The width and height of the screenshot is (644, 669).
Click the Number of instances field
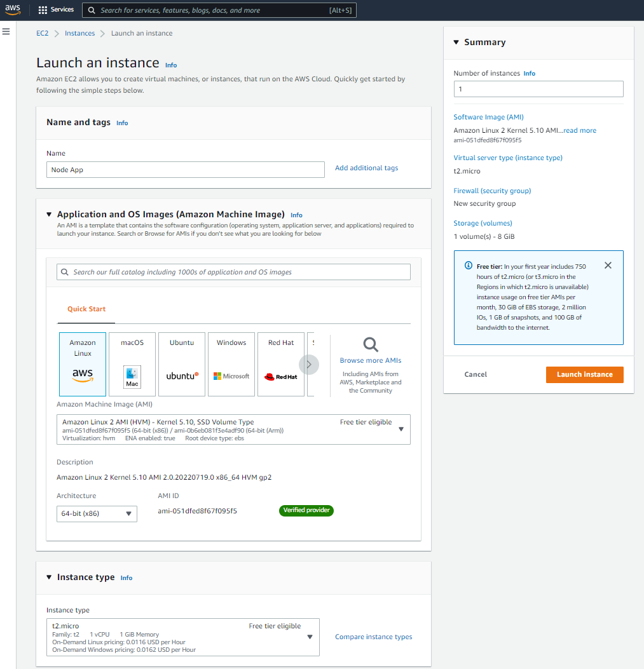pos(538,89)
